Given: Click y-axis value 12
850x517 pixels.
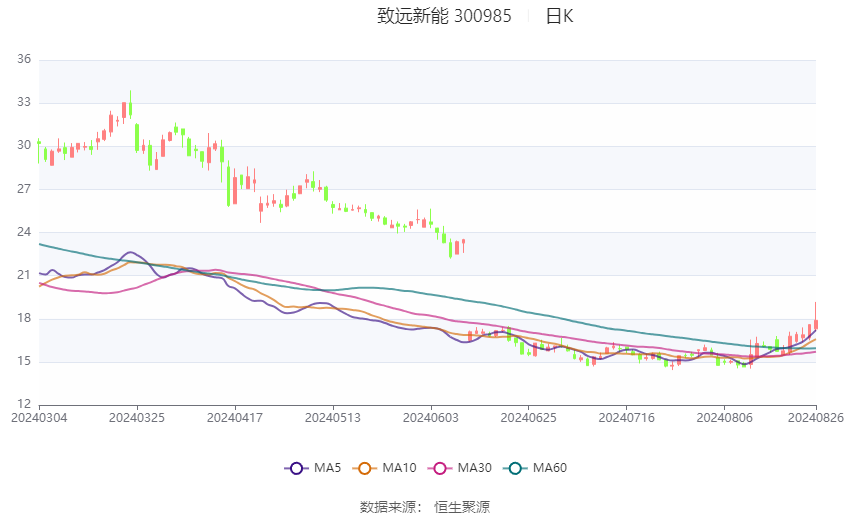Looking at the screenshot, I should [x=24, y=404].
